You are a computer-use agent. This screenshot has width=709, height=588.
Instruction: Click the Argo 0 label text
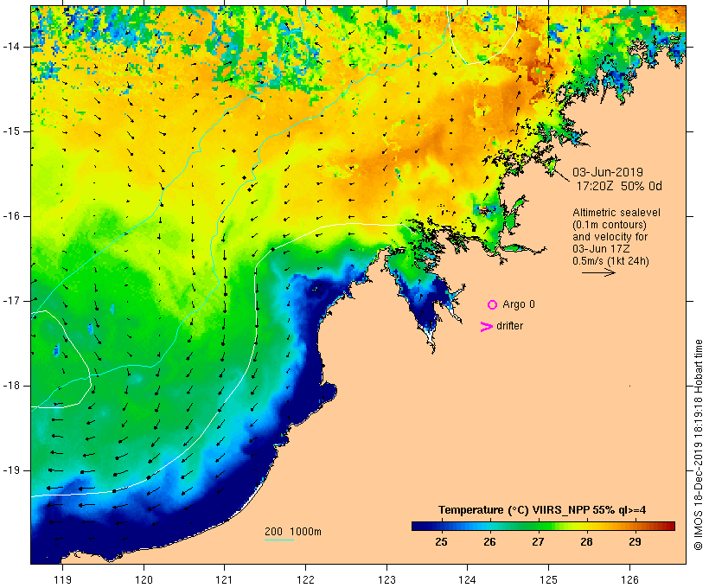(x=519, y=304)
